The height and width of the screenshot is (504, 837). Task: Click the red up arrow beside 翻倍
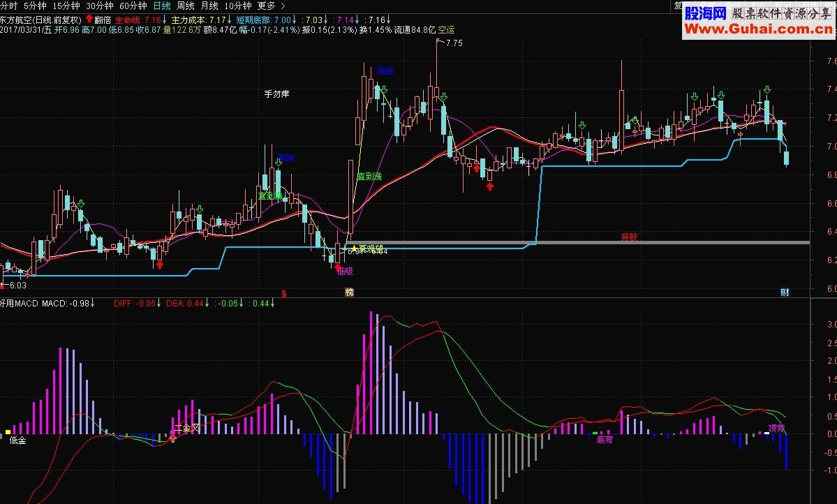[89, 20]
